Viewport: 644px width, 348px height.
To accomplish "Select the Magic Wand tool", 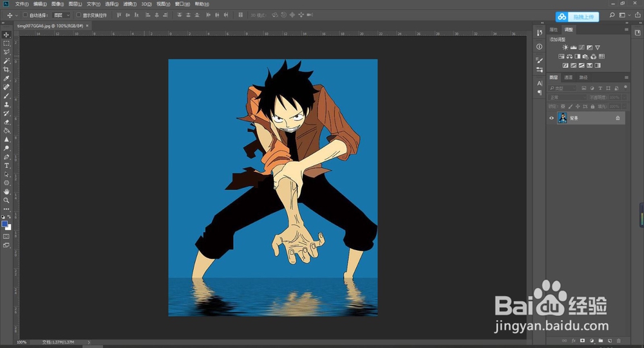I will pos(6,60).
